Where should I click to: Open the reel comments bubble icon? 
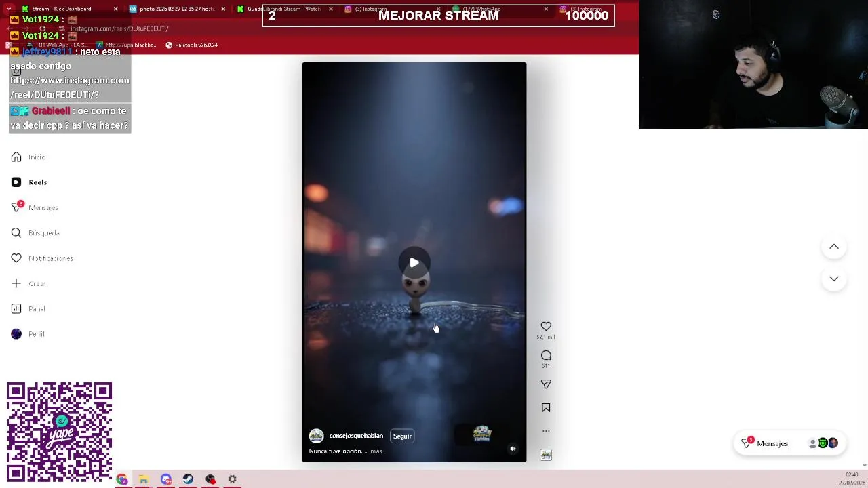click(546, 355)
